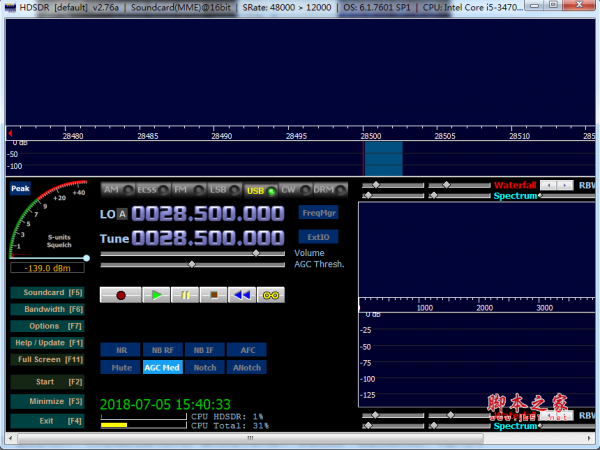Click the green play button
Viewport: 600px width, 450px height.
(156, 295)
